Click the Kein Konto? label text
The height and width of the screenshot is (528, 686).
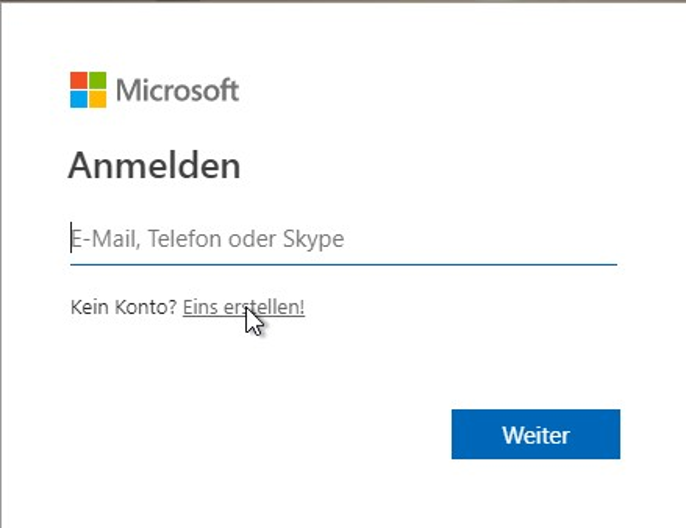click(x=123, y=307)
